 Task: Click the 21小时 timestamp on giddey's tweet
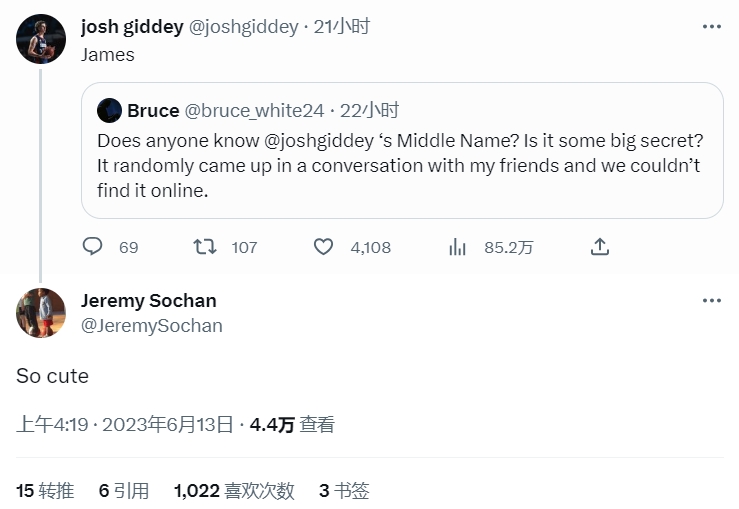click(x=342, y=27)
